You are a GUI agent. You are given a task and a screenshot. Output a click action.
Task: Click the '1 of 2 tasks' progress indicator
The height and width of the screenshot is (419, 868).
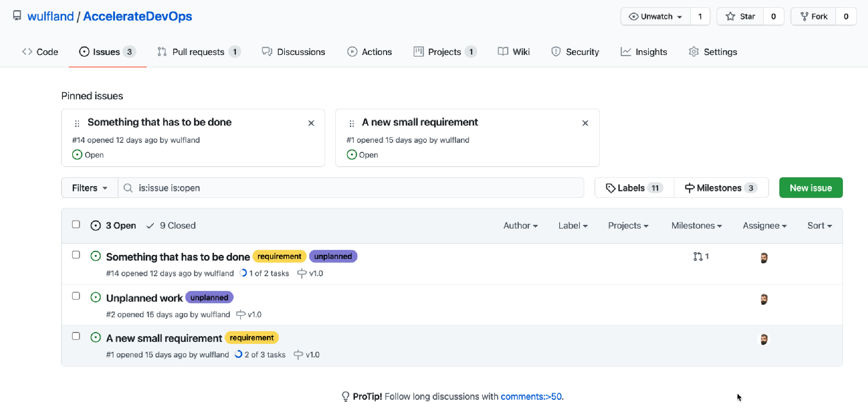[264, 273]
